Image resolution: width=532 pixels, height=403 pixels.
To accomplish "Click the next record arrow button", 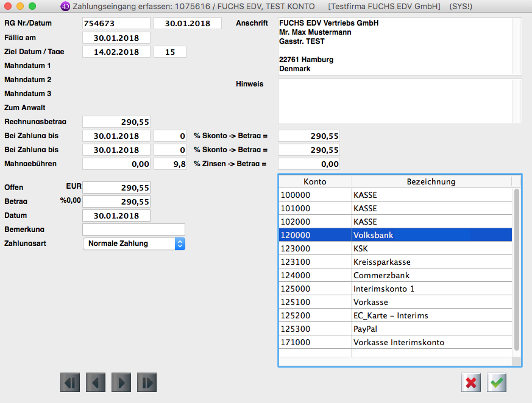I will coord(121,382).
